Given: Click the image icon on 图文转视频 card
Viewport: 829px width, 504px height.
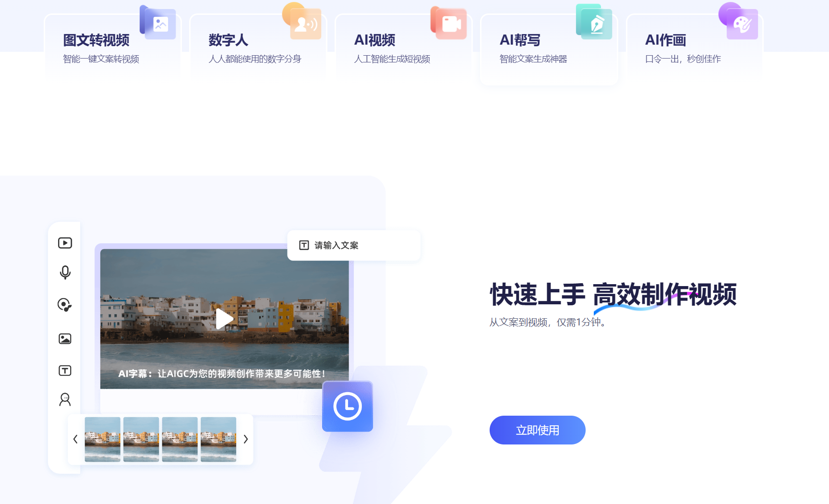Looking at the screenshot, I should click(158, 22).
